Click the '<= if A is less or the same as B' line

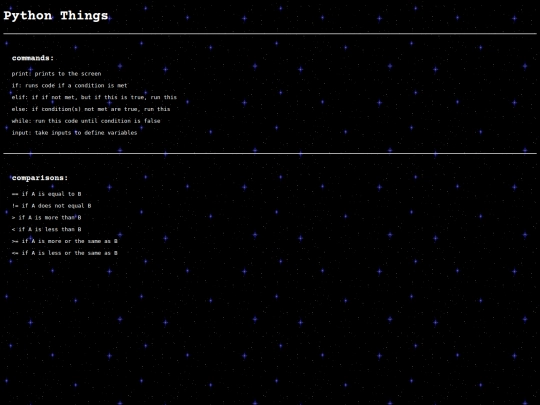tap(64, 253)
